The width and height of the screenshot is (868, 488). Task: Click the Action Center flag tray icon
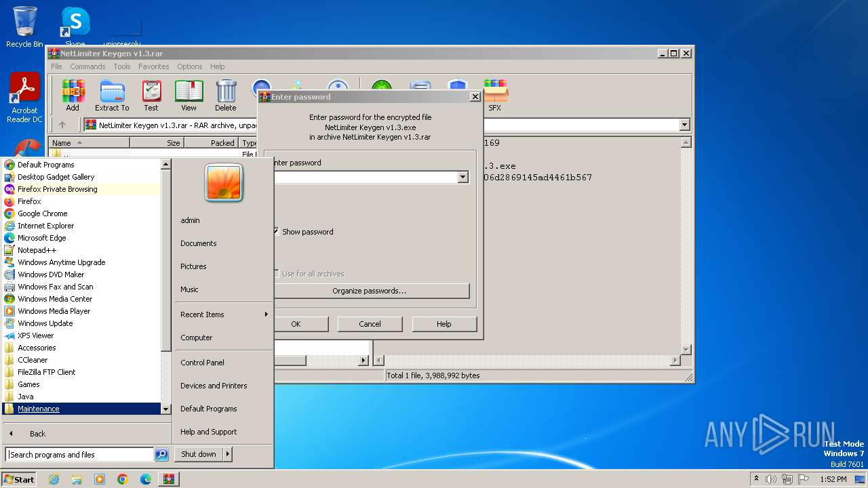803,479
